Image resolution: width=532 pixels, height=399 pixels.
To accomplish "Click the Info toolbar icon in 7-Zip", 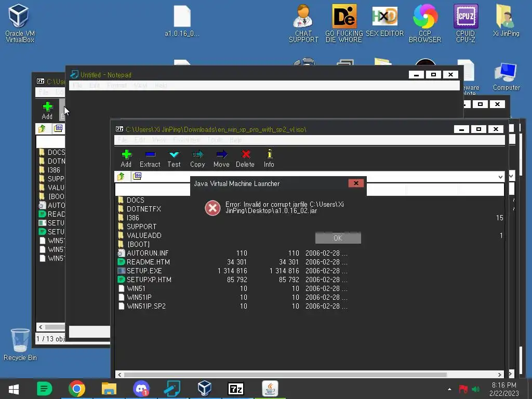I will coord(269,158).
